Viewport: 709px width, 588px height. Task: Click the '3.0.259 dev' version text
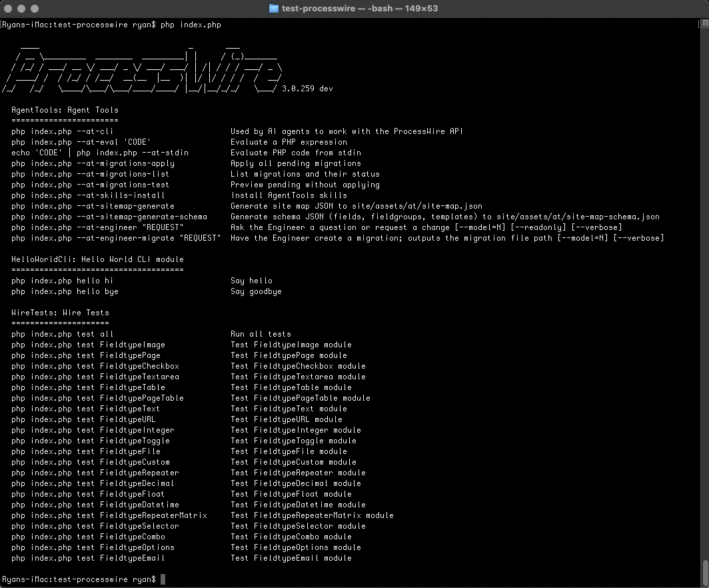[307, 89]
